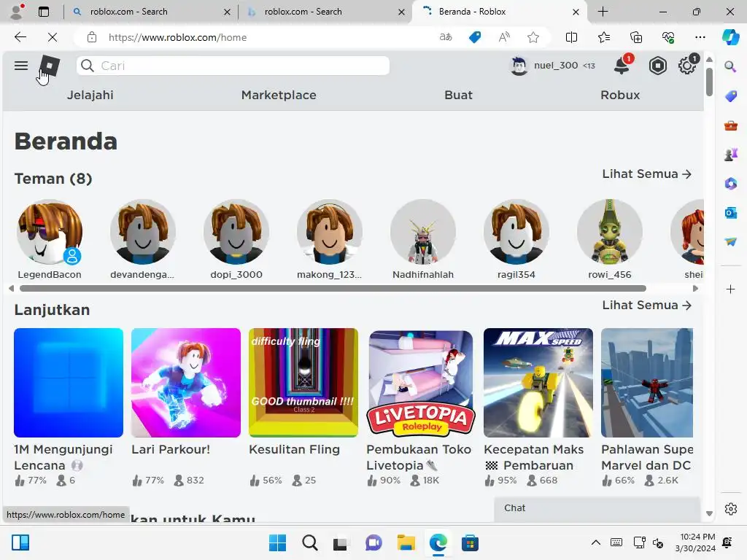Open the Widgets taskbar icon
The image size is (747, 560).
point(20,542)
